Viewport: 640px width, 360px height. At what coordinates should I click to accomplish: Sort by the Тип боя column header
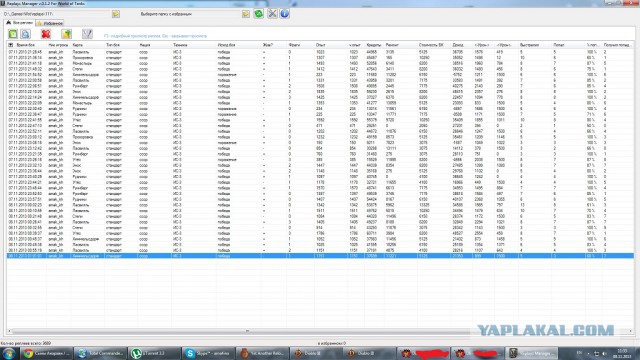point(113,45)
